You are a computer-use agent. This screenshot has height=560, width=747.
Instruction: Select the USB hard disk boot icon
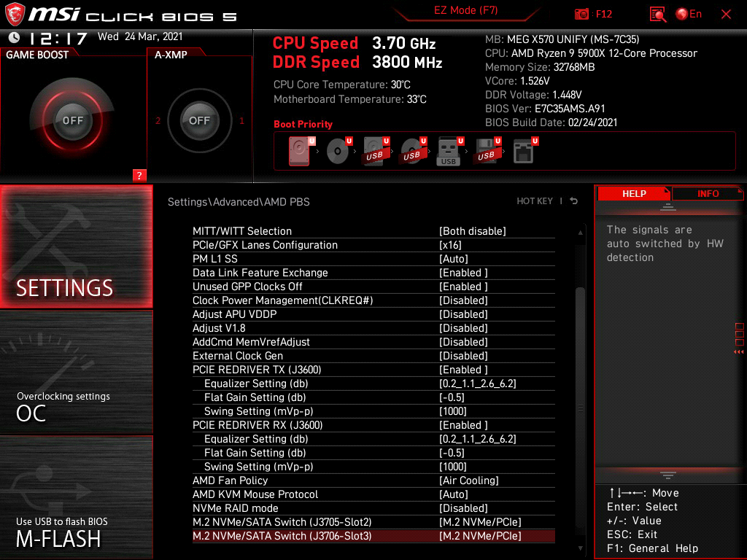coord(376,151)
